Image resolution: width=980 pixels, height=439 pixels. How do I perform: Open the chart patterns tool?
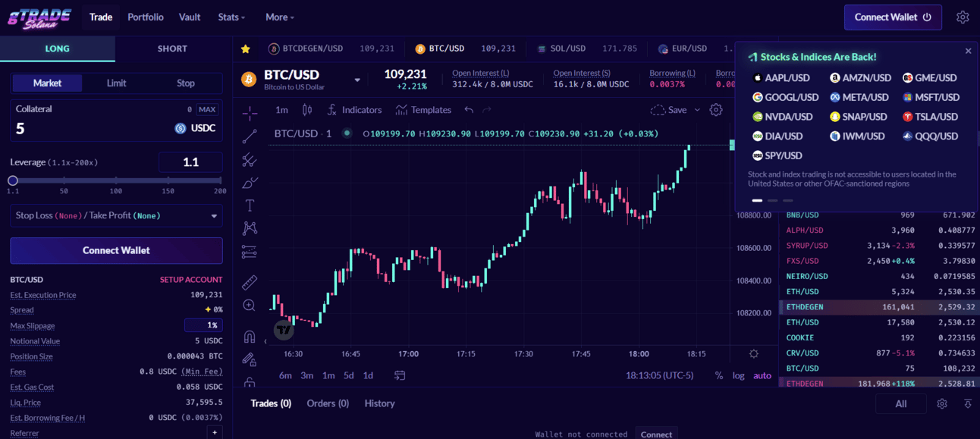pyautogui.click(x=250, y=228)
